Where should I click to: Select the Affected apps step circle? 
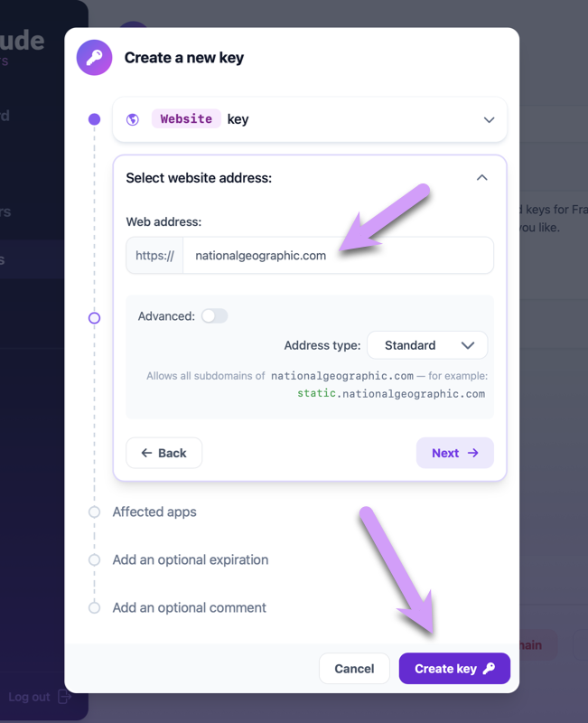(94, 512)
